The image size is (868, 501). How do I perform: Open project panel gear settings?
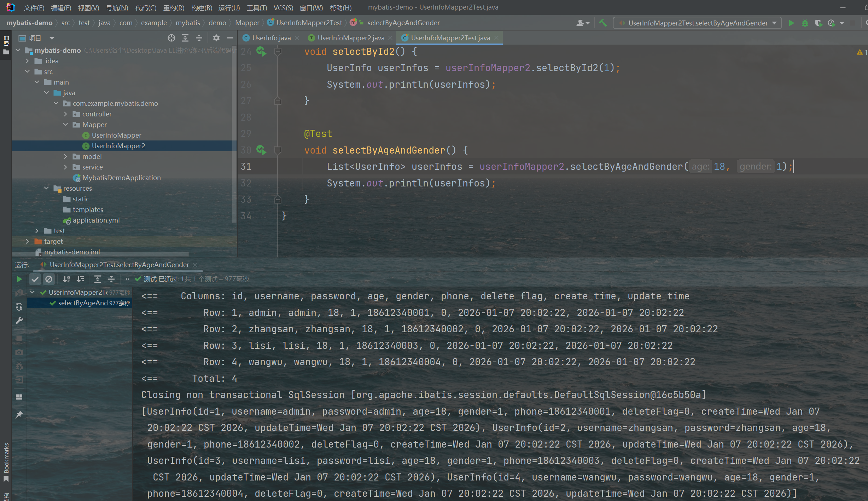tap(216, 38)
